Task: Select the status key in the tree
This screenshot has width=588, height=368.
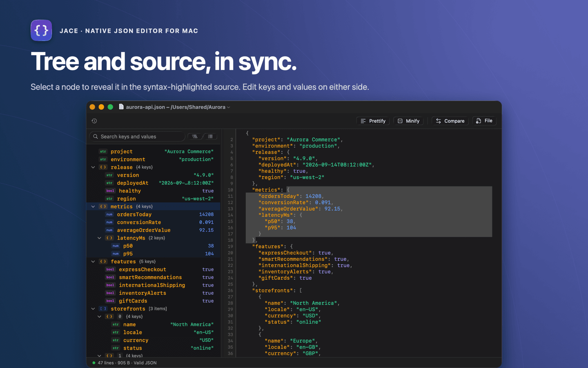Action: click(x=133, y=348)
